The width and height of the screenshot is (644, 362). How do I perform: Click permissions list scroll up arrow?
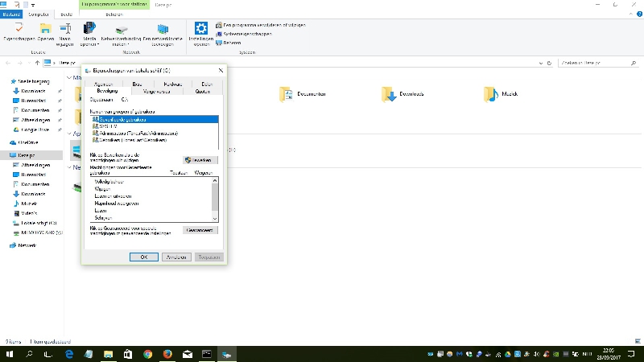215,180
